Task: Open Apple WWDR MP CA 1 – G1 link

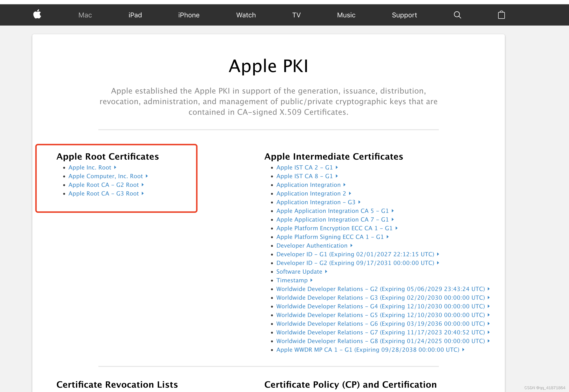Action: [370, 350]
